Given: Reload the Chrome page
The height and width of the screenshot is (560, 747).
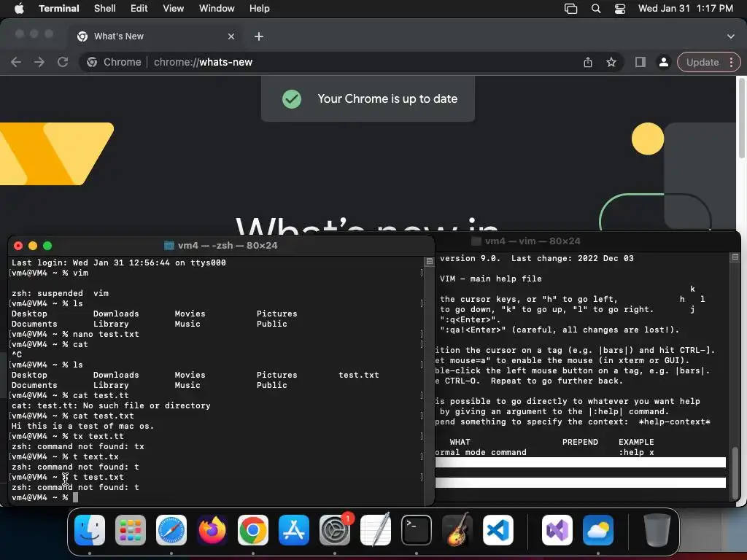Looking at the screenshot, I should (63, 62).
